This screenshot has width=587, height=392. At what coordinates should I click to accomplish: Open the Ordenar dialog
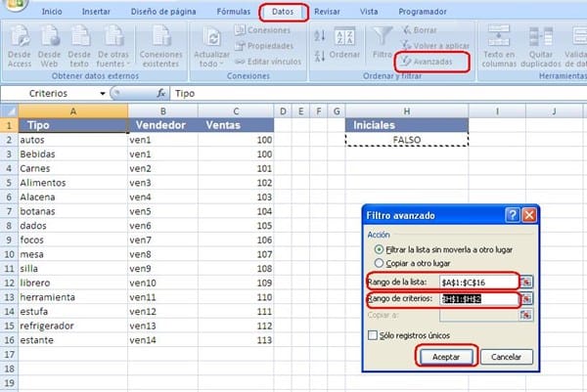click(344, 43)
